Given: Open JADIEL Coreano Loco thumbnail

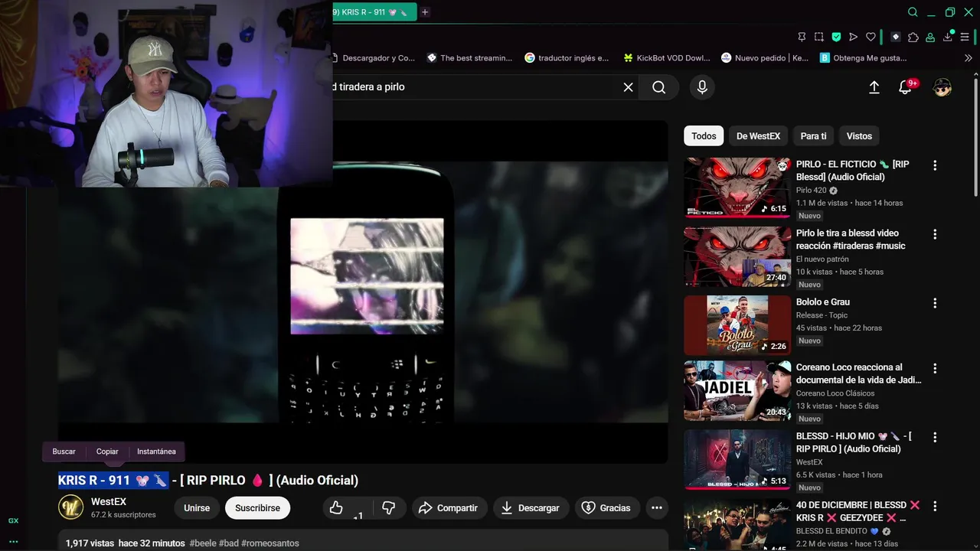Looking at the screenshot, I should pos(737,390).
